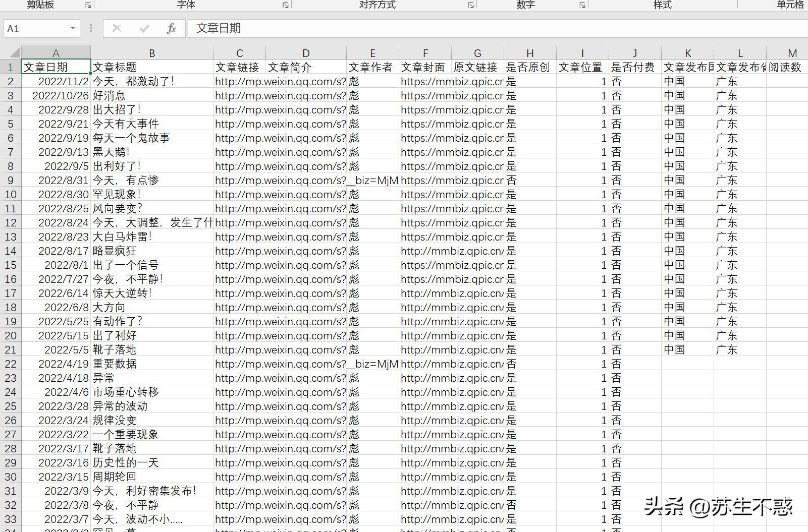Click the 是否原创 header cell
This screenshot has height=532, width=808.
[530, 67]
